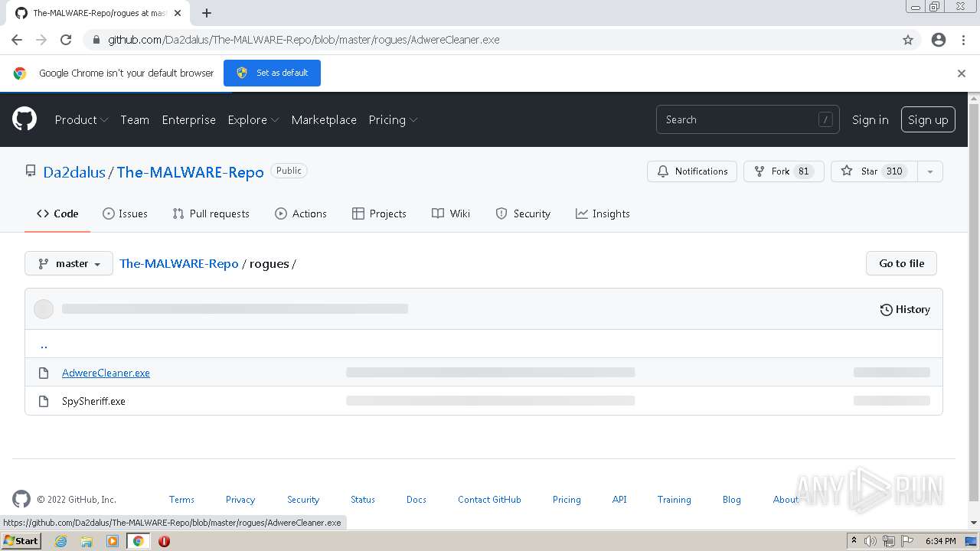Click the volume speaker tray icon
Viewport: 980px width, 551px height.
coord(871,541)
